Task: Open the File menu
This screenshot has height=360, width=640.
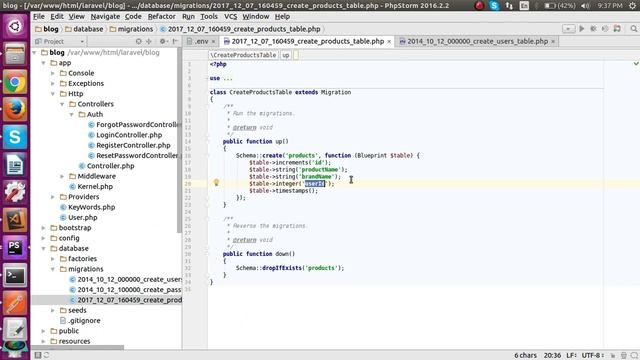Action: [39, 16]
